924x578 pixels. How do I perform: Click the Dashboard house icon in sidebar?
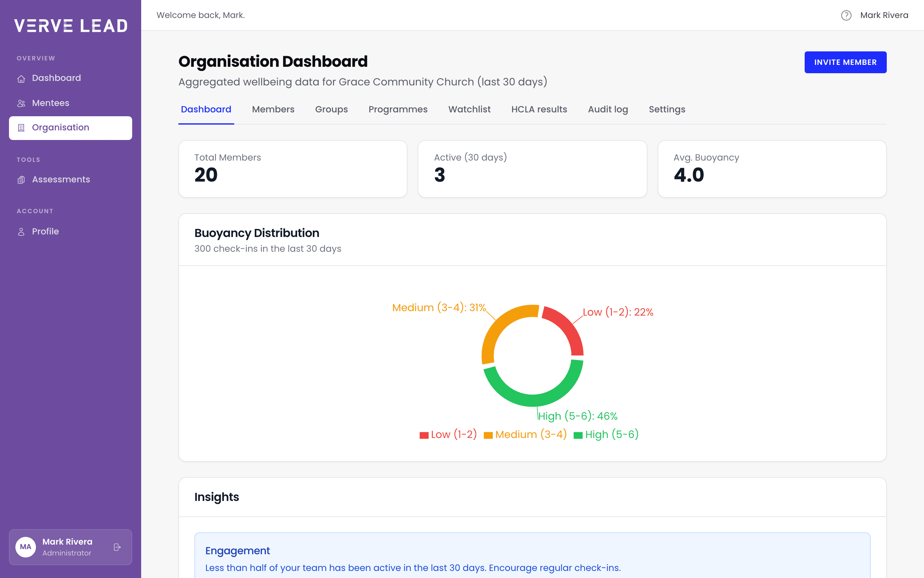(x=21, y=78)
